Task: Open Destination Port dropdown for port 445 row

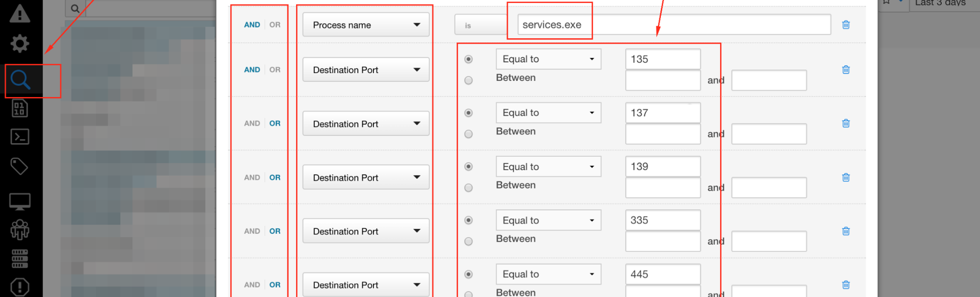Action: [x=366, y=285]
